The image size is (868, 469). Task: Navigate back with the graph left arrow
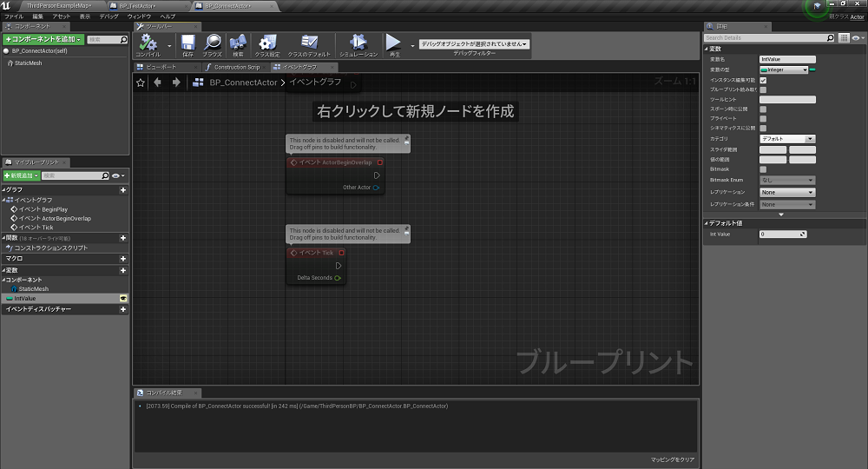tap(158, 82)
